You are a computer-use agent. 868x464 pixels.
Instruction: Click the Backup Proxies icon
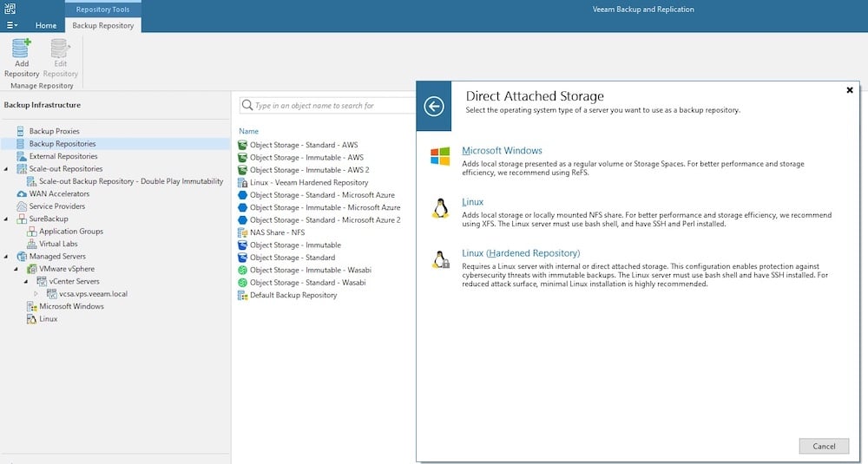point(21,131)
